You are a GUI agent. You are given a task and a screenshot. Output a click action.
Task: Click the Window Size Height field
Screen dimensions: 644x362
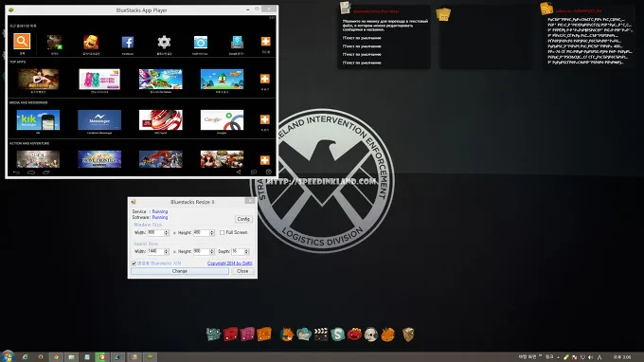click(201, 232)
